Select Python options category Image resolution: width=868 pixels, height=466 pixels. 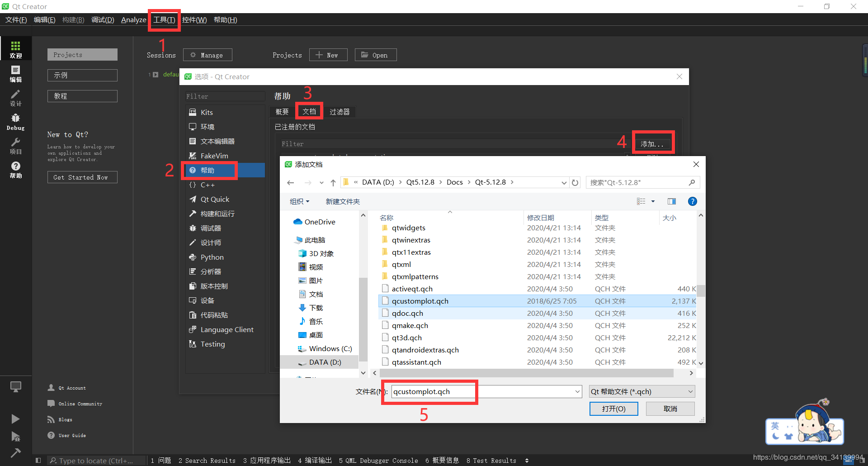(225, 257)
